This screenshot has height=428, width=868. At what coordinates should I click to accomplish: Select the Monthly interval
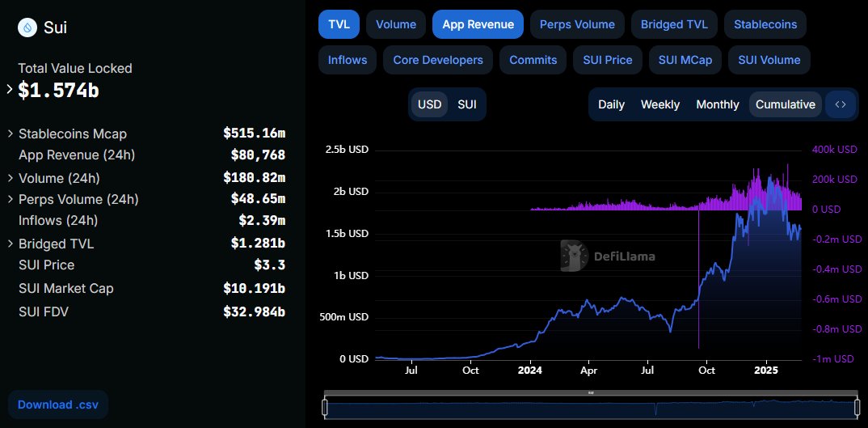click(718, 104)
